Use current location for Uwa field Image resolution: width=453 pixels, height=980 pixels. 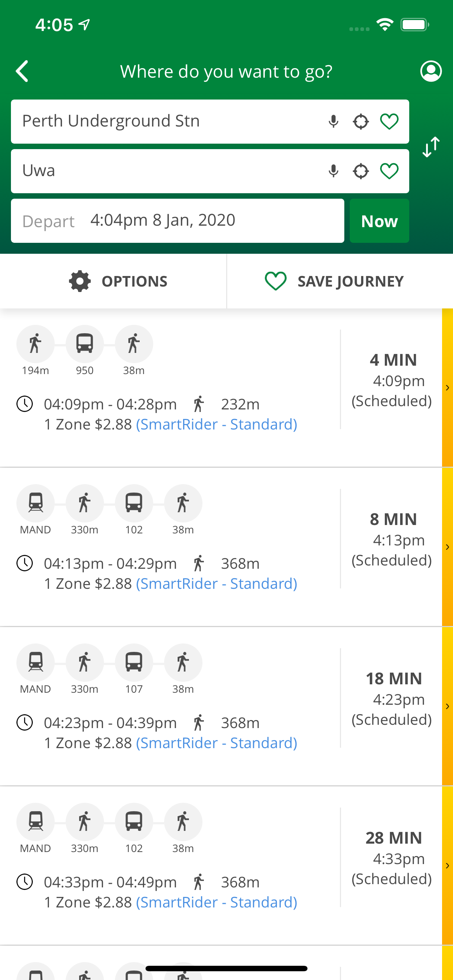(360, 171)
